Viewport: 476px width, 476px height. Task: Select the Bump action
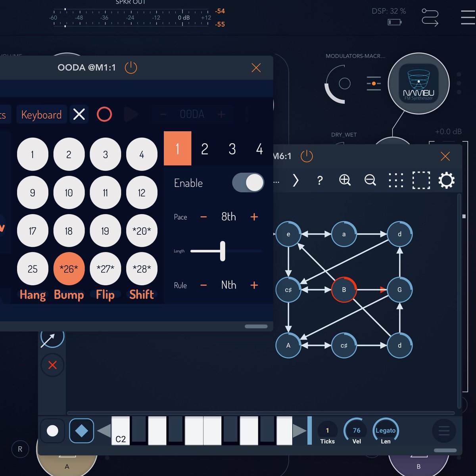(69, 295)
